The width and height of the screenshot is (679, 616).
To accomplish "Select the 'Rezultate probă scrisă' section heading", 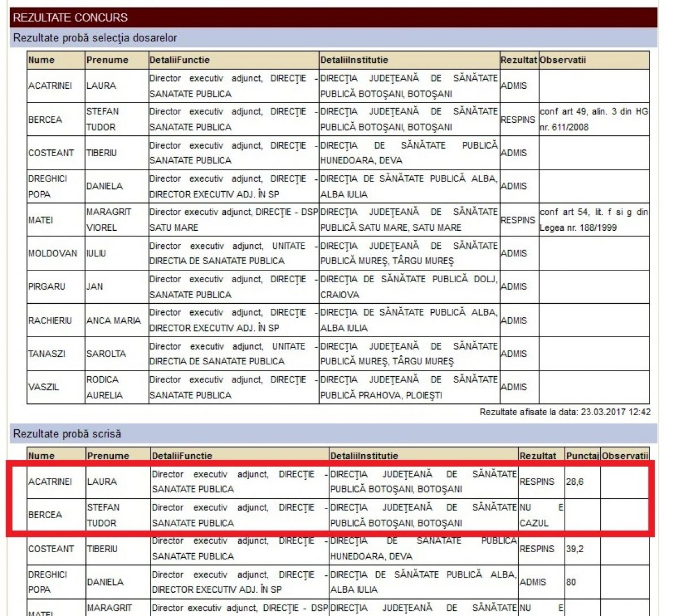I will click(x=67, y=434).
